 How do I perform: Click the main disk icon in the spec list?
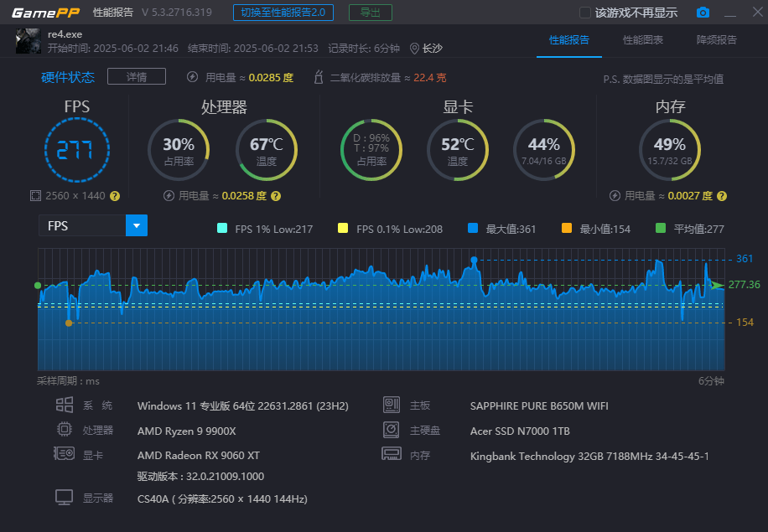pyautogui.click(x=392, y=430)
